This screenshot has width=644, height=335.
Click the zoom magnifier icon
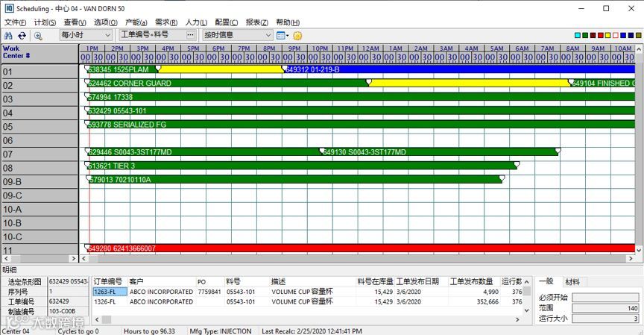[x=38, y=36]
